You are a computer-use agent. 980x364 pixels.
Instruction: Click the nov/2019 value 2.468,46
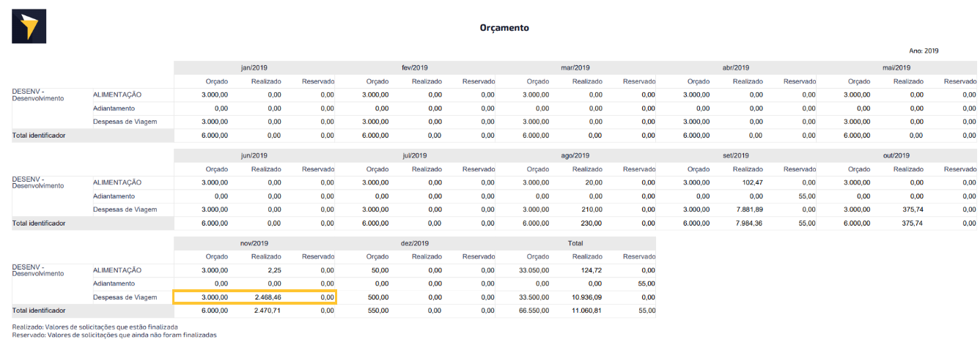(x=268, y=297)
